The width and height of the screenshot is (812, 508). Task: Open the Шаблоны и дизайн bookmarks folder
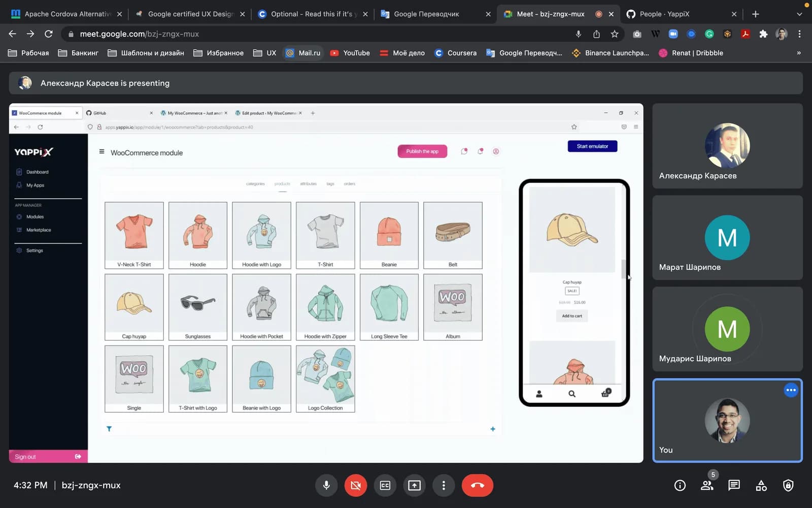point(146,53)
